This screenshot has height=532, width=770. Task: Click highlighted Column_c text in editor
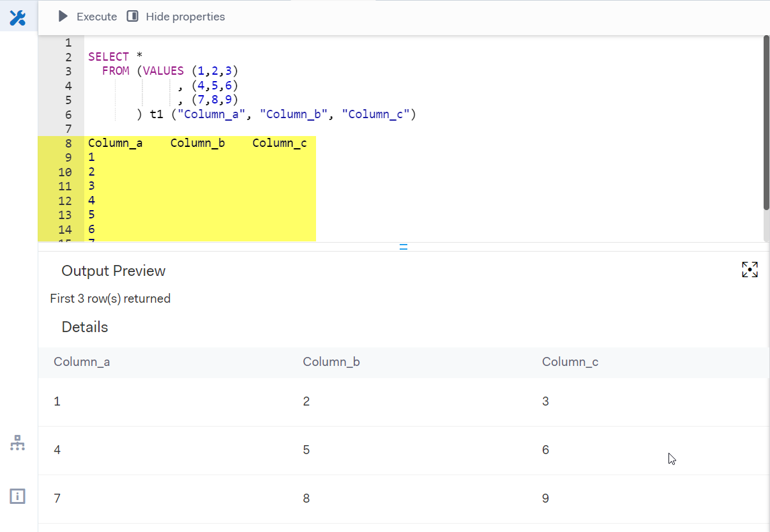[280, 143]
